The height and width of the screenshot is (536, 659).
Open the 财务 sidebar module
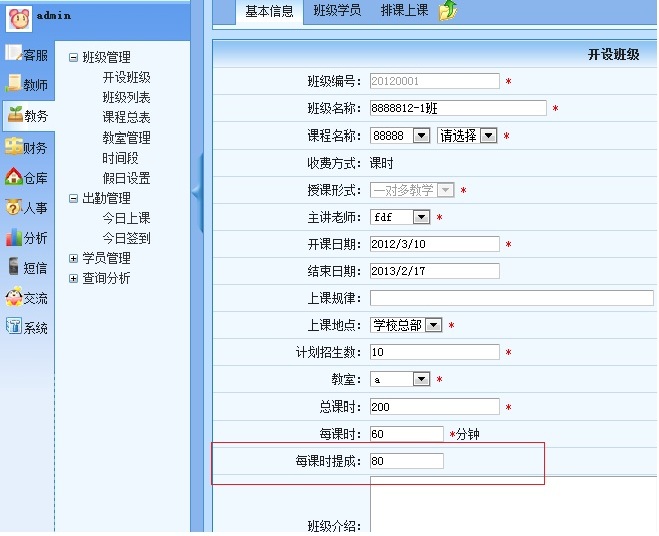tap(27, 147)
